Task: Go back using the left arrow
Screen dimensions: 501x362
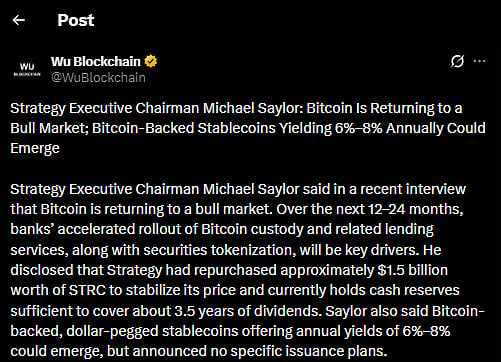Action: [x=19, y=20]
